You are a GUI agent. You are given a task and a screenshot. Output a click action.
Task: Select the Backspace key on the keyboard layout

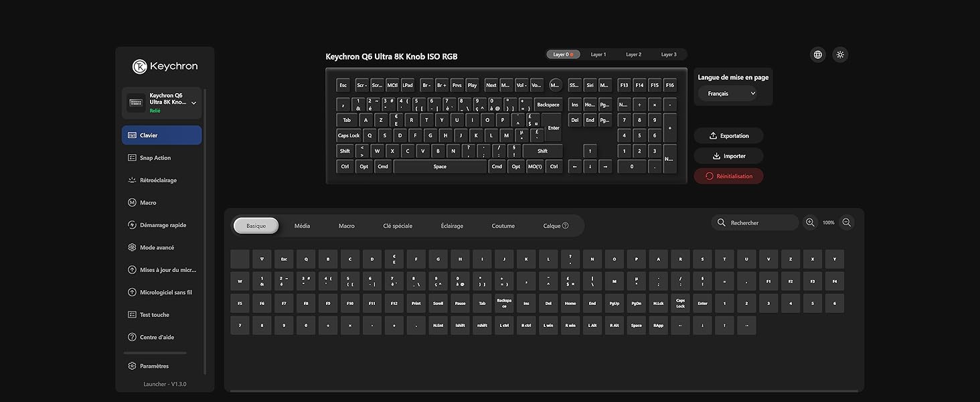coord(548,105)
